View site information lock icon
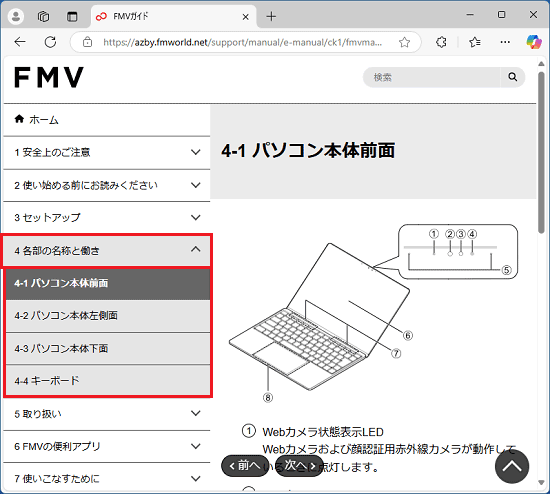This screenshot has height=494, width=550. click(87, 42)
